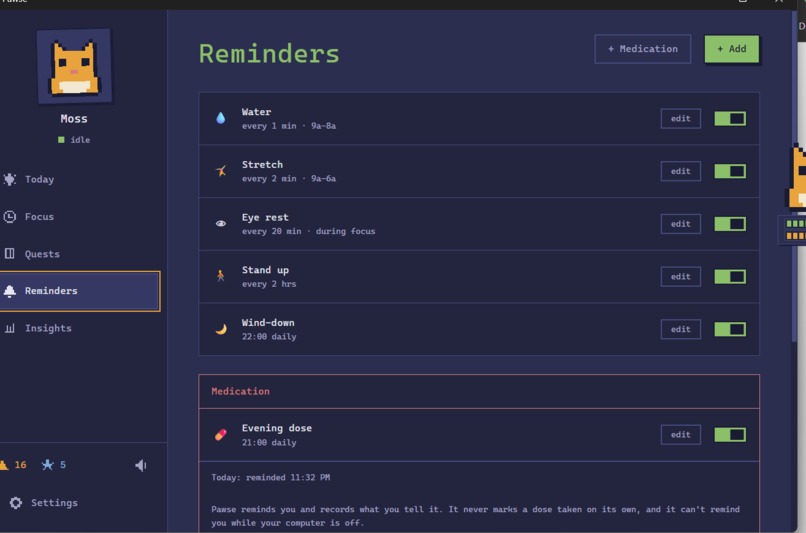Viewport: 806px width, 533px height.
Task: Toggle the Stretch reminder switch
Action: click(730, 171)
